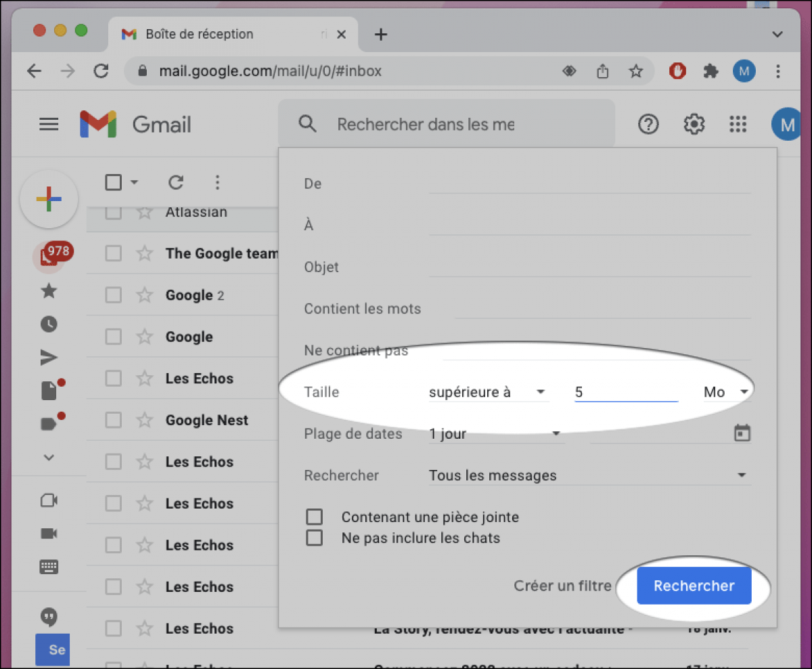Open the Help menu
Image resolution: width=812 pixels, height=669 pixels.
[x=648, y=124]
